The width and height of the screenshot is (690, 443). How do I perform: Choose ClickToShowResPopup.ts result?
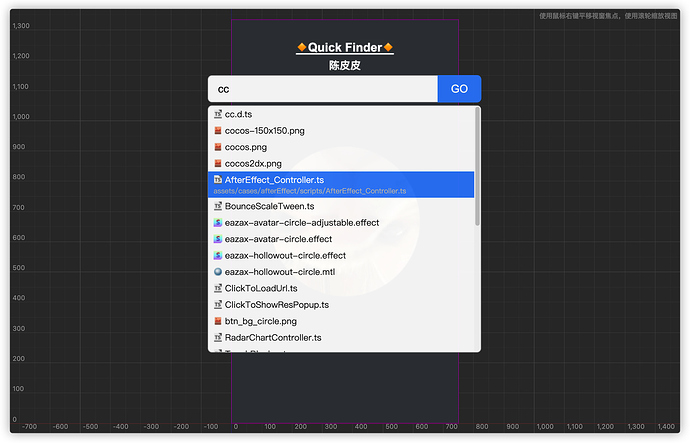click(341, 305)
